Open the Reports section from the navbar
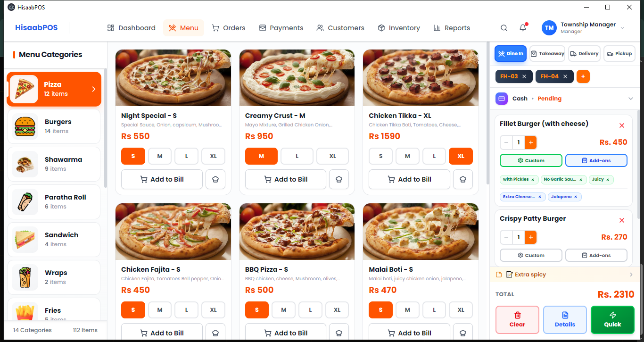 tap(451, 28)
